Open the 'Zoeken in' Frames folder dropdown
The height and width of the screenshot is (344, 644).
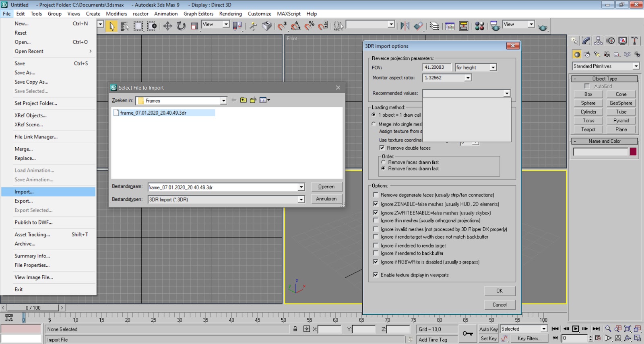click(x=224, y=101)
